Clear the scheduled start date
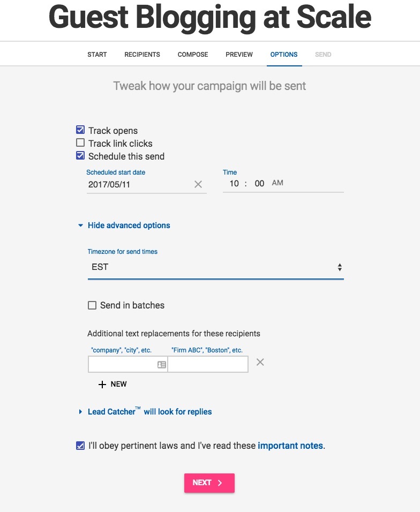This screenshot has height=512, width=420. point(198,184)
